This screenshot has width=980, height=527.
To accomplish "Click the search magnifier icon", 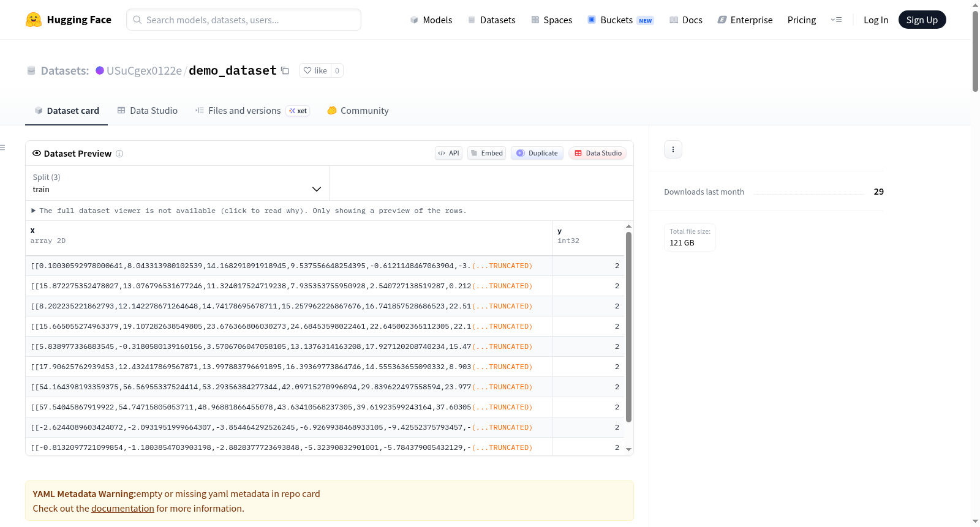I will [137, 20].
